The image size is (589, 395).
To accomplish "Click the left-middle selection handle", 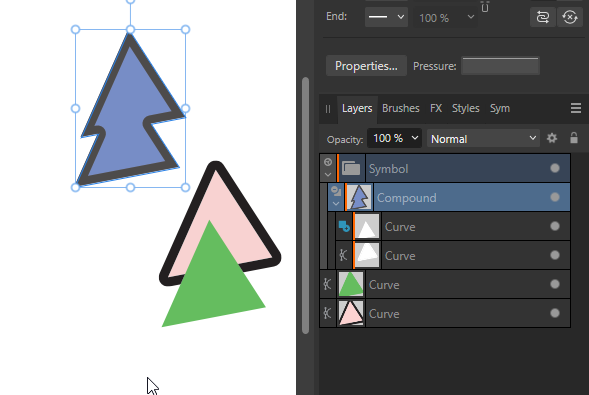I will tap(76, 109).
